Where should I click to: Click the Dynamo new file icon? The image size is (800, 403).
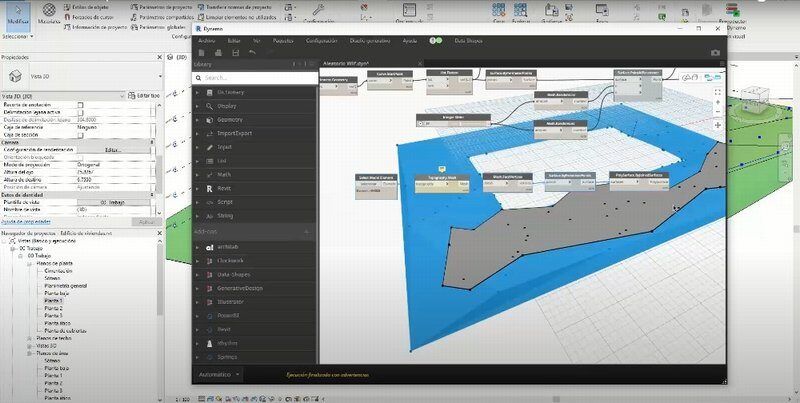(x=200, y=52)
